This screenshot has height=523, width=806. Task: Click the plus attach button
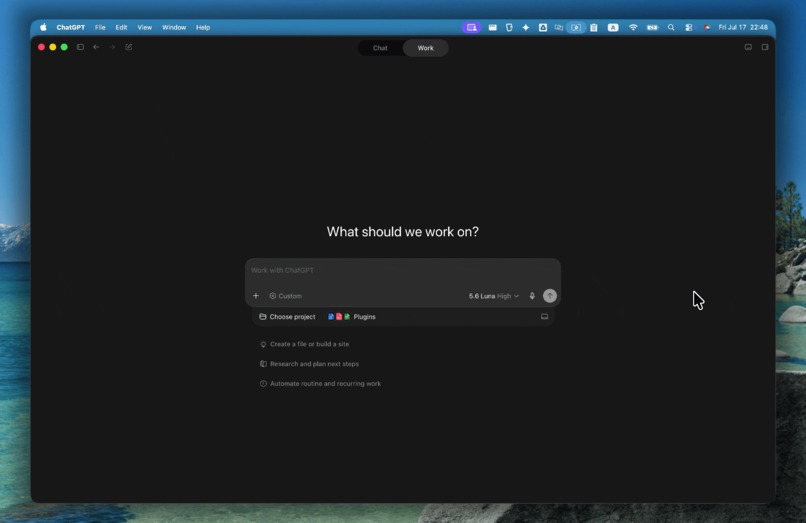click(x=255, y=296)
